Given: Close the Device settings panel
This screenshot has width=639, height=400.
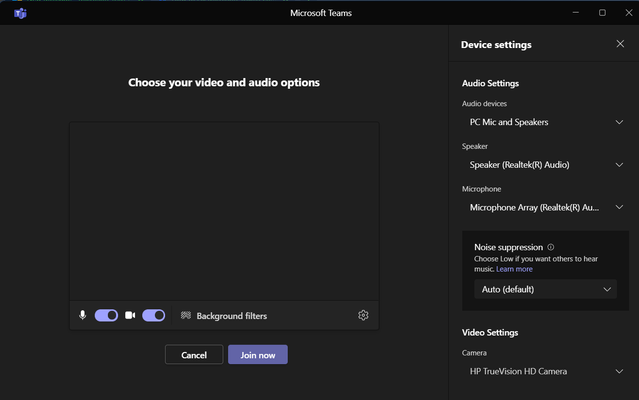Looking at the screenshot, I should click(x=620, y=44).
